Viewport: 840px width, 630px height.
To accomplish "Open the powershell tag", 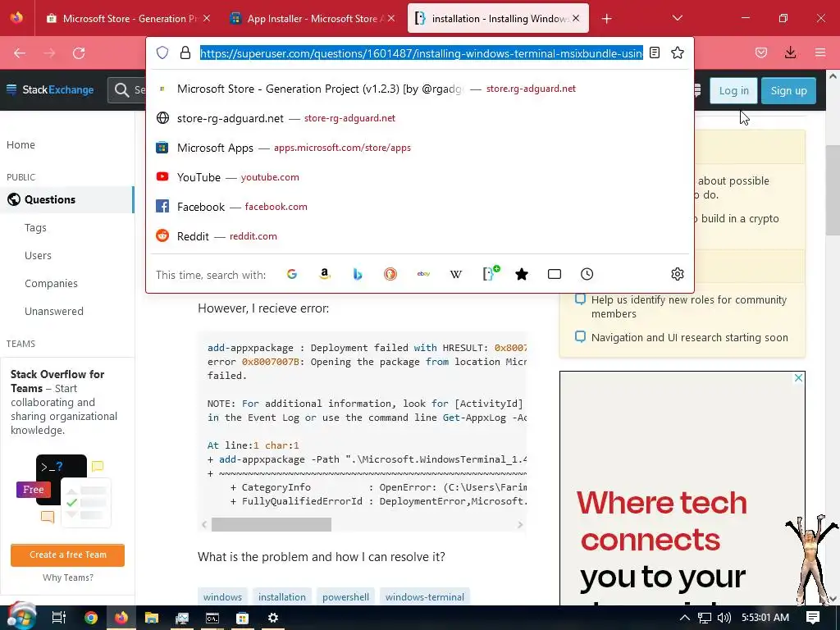I will 345,597.
